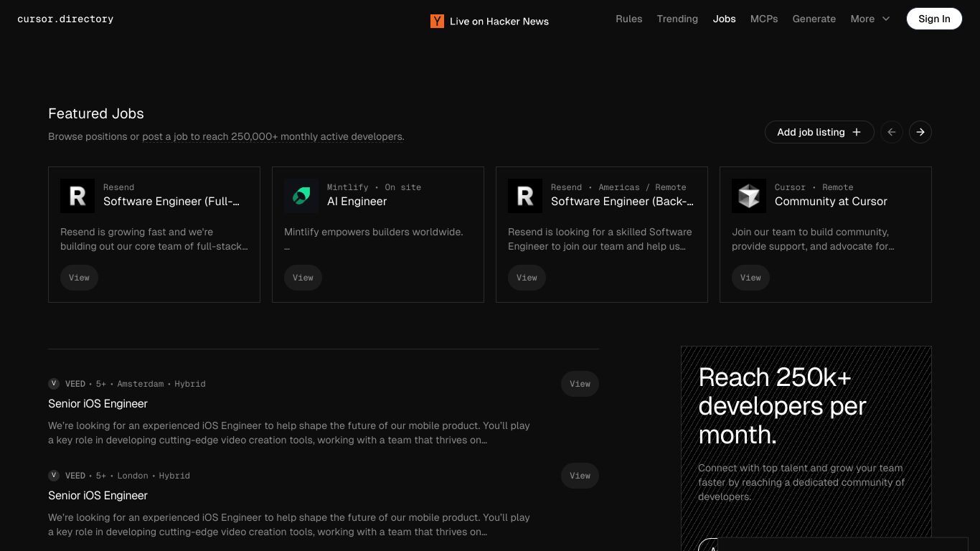Viewport: 980px width, 551px height.
Task: Navigate to MCPs
Action: point(764,19)
